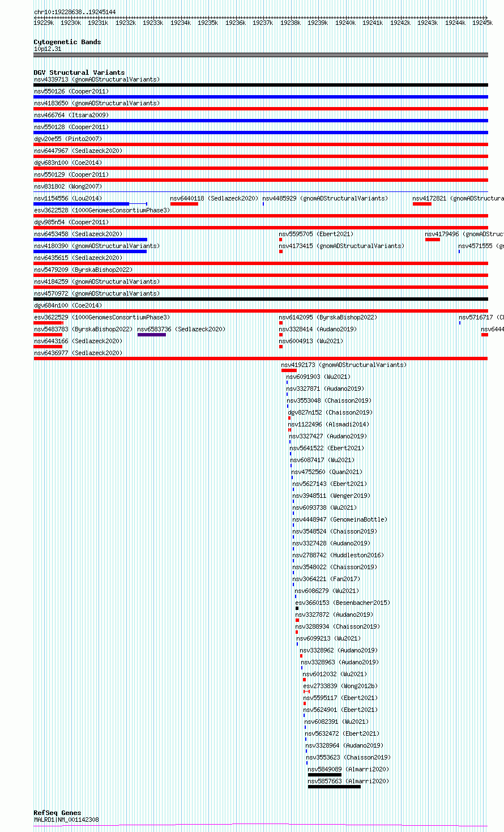Image resolution: width=504 pixels, height=832 pixels.
Task: Click the nsv6091903 (Wu2021) label
Action: (318, 377)
